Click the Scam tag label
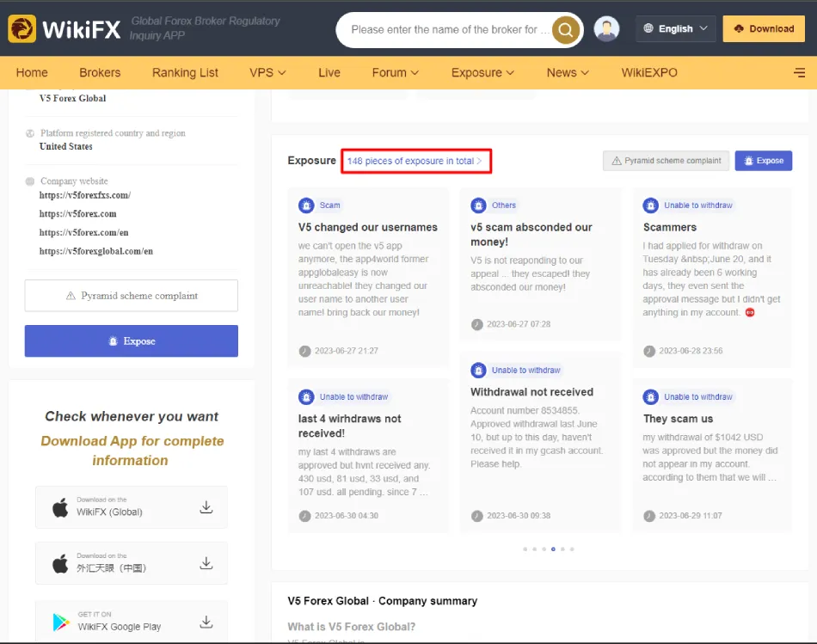This screenshot has width=817, height=644. point(330,205)
